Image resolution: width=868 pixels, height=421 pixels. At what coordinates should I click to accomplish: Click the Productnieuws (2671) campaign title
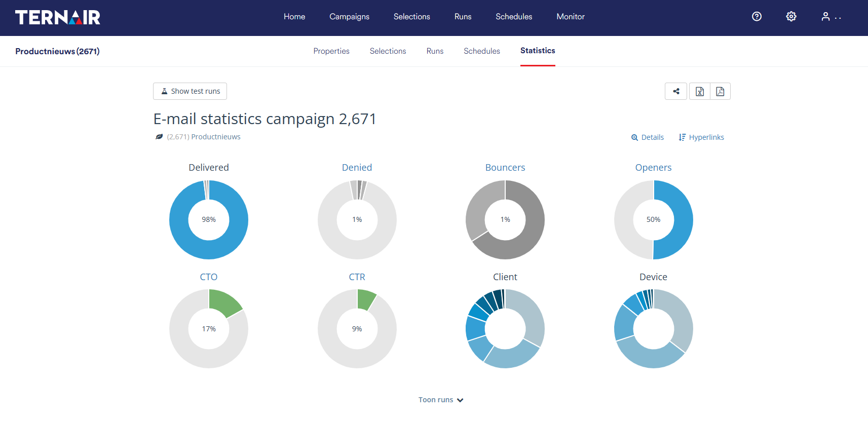(57, 51)
